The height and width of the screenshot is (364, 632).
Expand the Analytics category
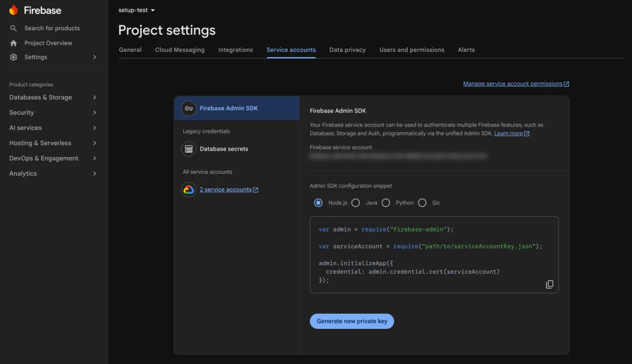click(95, 174)
